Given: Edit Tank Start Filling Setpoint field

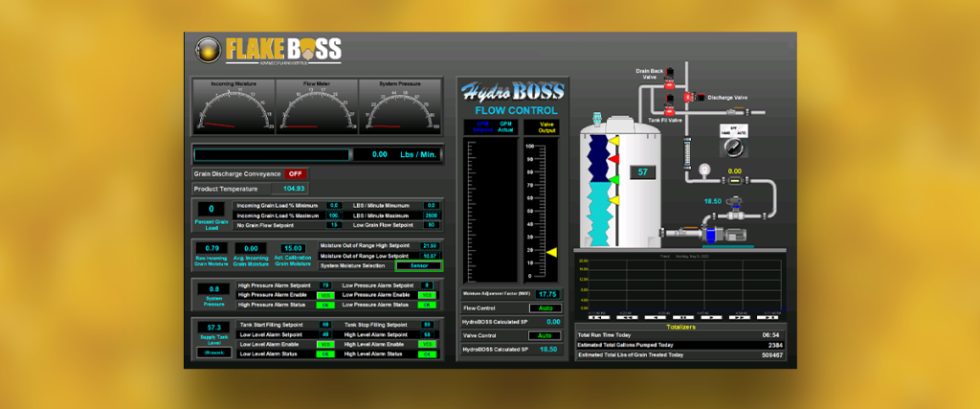Looking at the screenshot, I should click(x=325, y=326).
